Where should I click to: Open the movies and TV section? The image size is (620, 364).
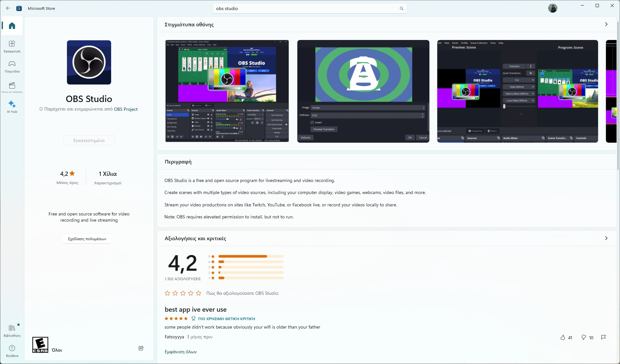pyautogui.click(x=12, y=87)
